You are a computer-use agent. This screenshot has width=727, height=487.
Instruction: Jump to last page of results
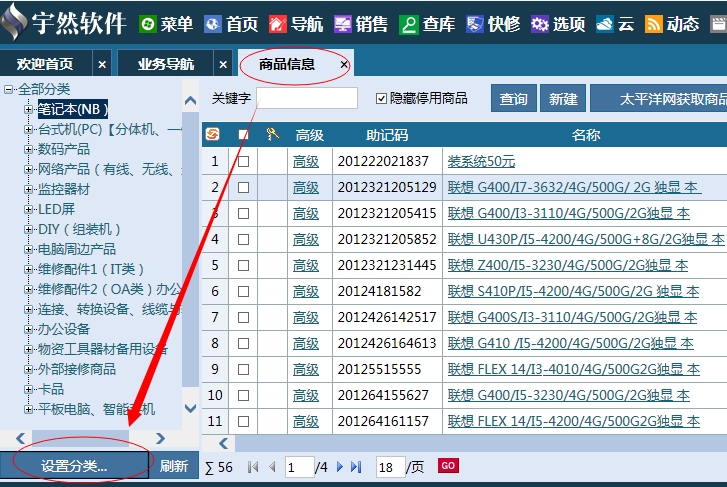point(356,467)
